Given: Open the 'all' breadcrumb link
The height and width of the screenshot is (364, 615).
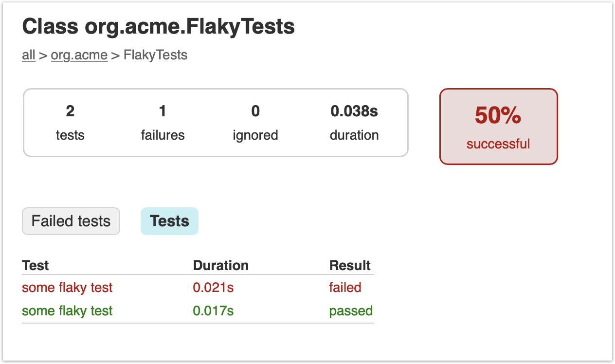Looking at the screenshot, I should [29, 55].
